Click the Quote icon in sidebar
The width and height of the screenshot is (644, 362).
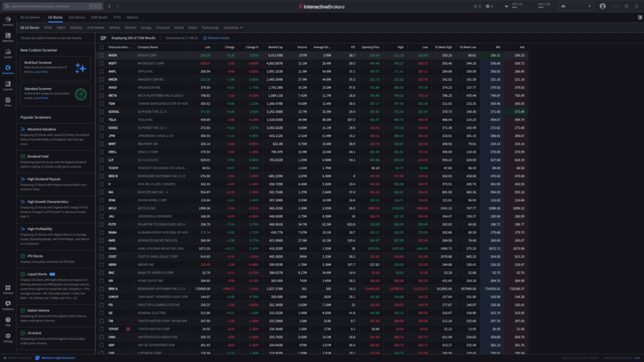8,53
